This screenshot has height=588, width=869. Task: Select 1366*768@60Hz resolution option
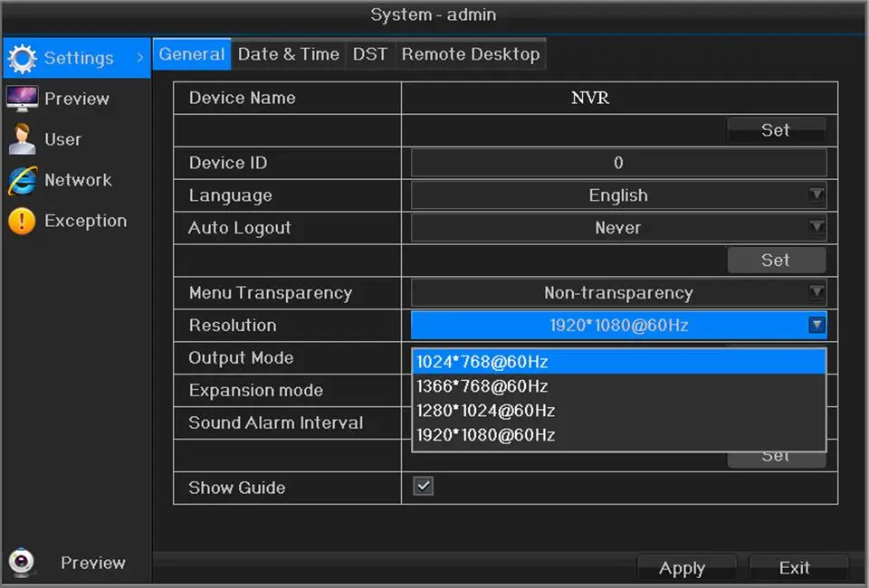click(619, 386)
